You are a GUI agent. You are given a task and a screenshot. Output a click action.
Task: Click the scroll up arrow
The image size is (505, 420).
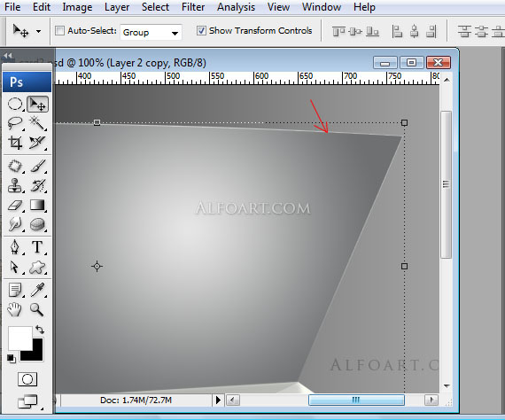447,80
